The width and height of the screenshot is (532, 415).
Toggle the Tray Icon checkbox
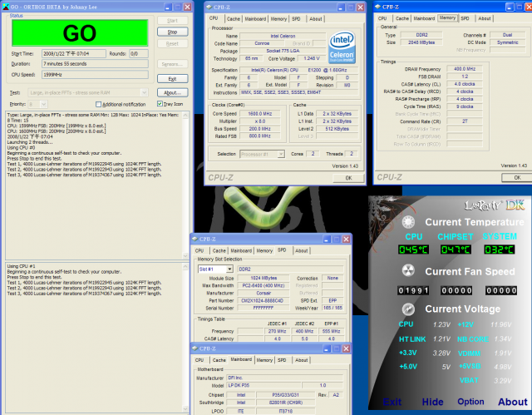tap(160, 104)
